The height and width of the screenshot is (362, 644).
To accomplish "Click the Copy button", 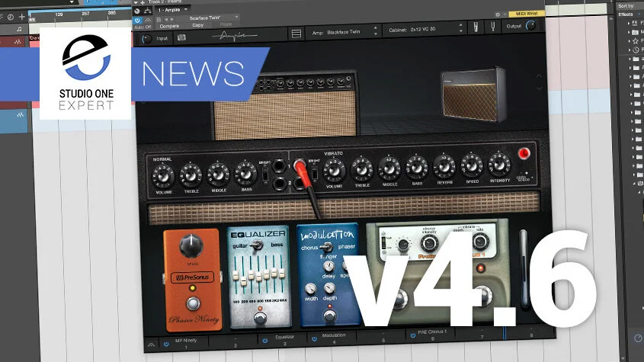I will 198,25.
